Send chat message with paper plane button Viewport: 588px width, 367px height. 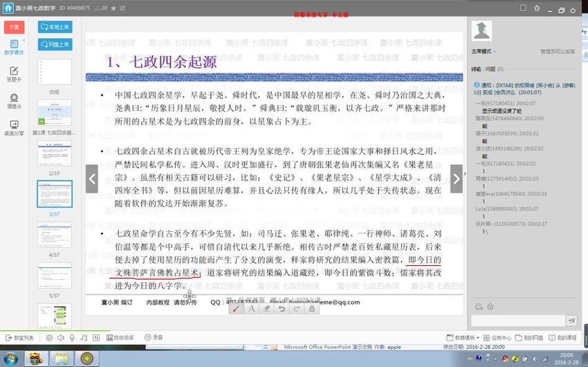coord(571,321)
